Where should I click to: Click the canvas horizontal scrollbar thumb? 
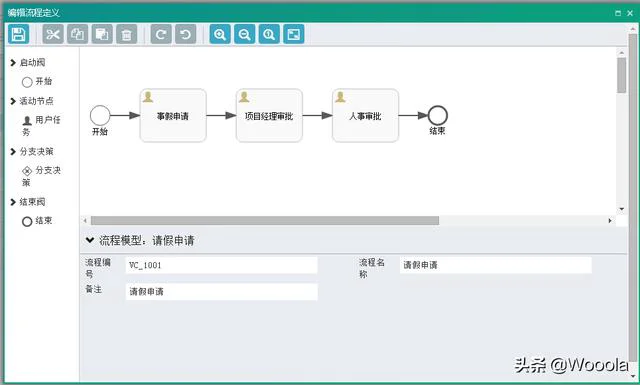pos(265,221)
